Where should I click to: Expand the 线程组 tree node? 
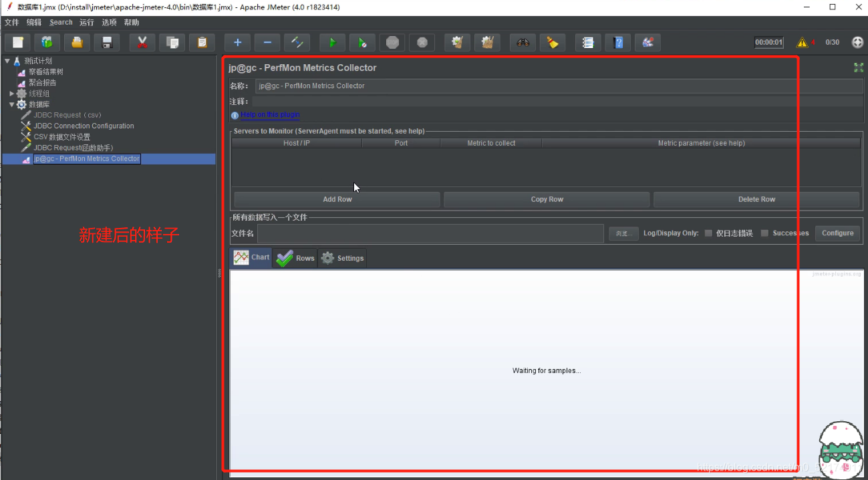click(x=12, y=94)
